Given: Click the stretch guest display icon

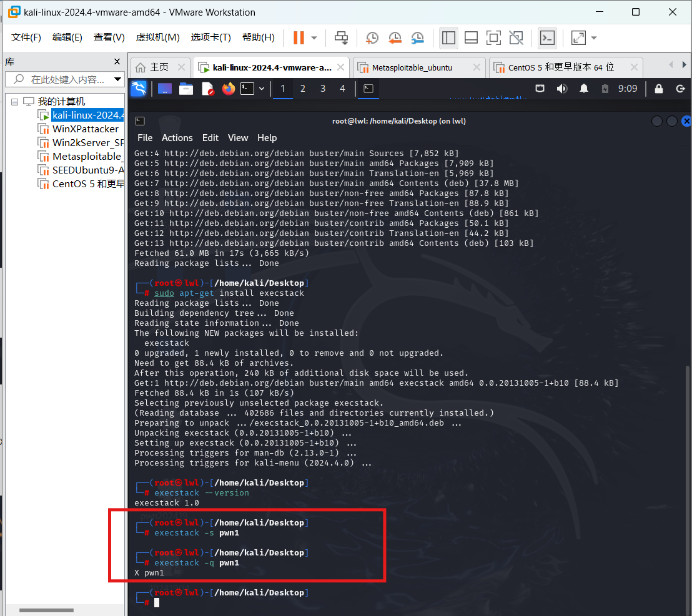Looking at the screenshot, I should tap(578, 38).
